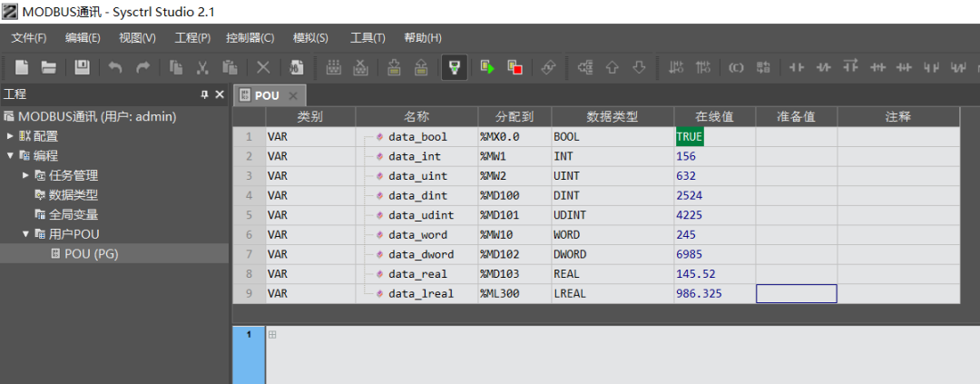Viewport: 980px width, 384px height.
Task: Click the 在线值 column header
Action: [714, 117]
